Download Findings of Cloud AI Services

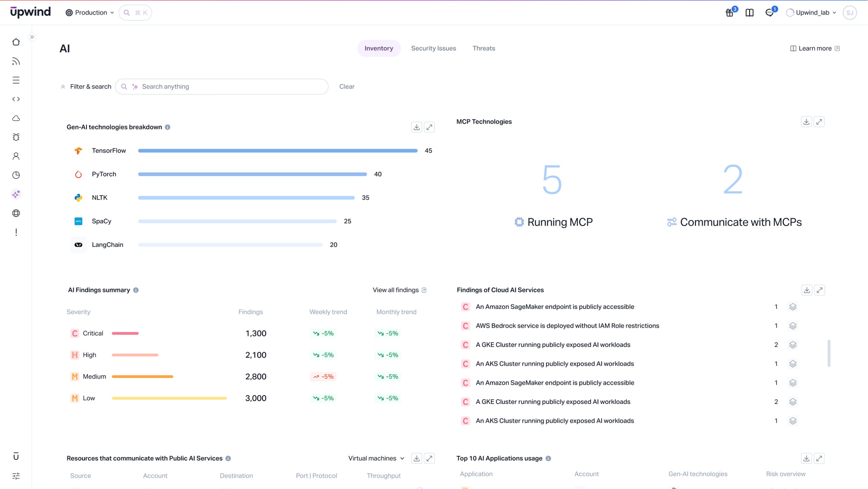click(807, 290)
